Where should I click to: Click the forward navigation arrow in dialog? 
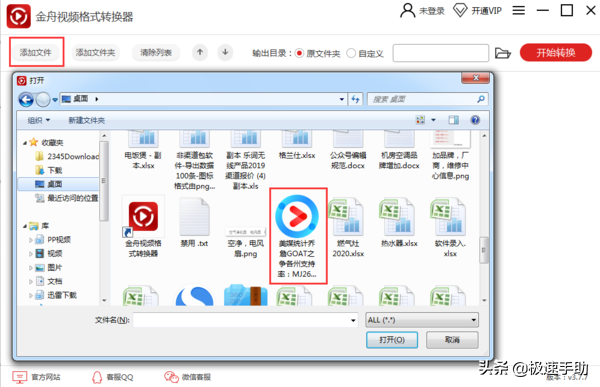point(43,100)
